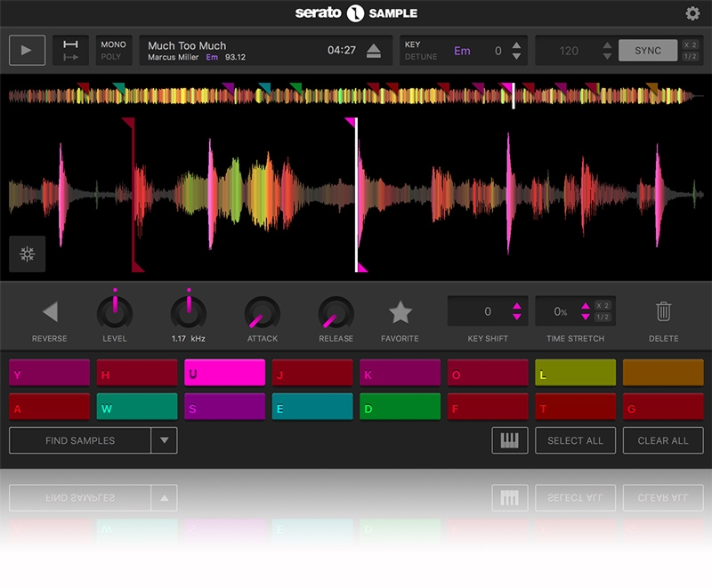Click the snowflake icon in waveform
Screen dimensions: 712x588
(x=28, y=254)
